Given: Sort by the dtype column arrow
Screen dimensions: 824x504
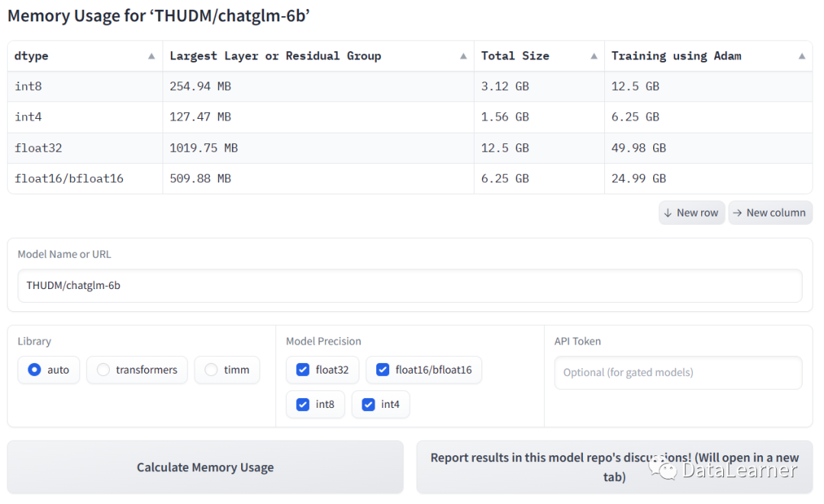Looking at the screenshot, I should pos(151,56).
